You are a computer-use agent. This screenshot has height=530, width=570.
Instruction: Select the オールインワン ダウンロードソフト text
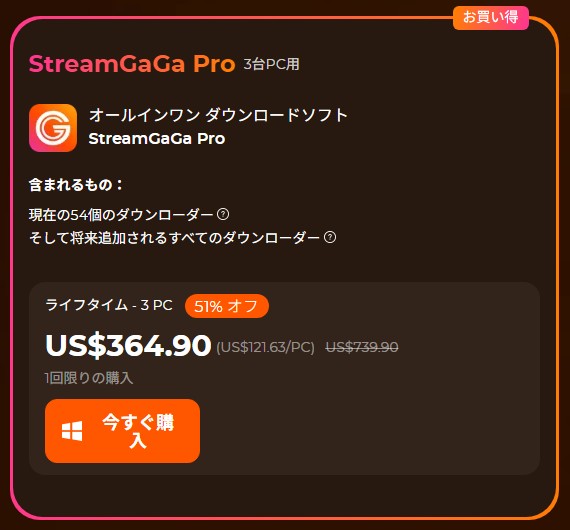coord(218,115)
